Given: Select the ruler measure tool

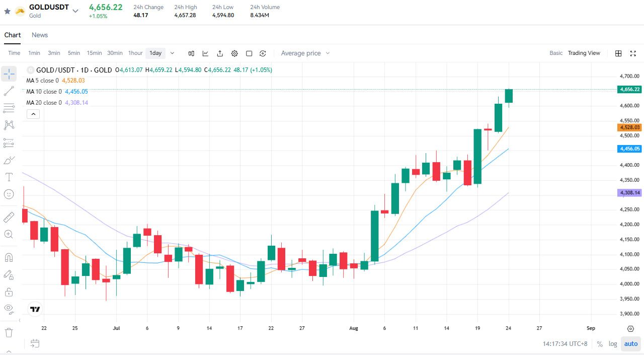Looking at the screenshot, I should [9, 217].
